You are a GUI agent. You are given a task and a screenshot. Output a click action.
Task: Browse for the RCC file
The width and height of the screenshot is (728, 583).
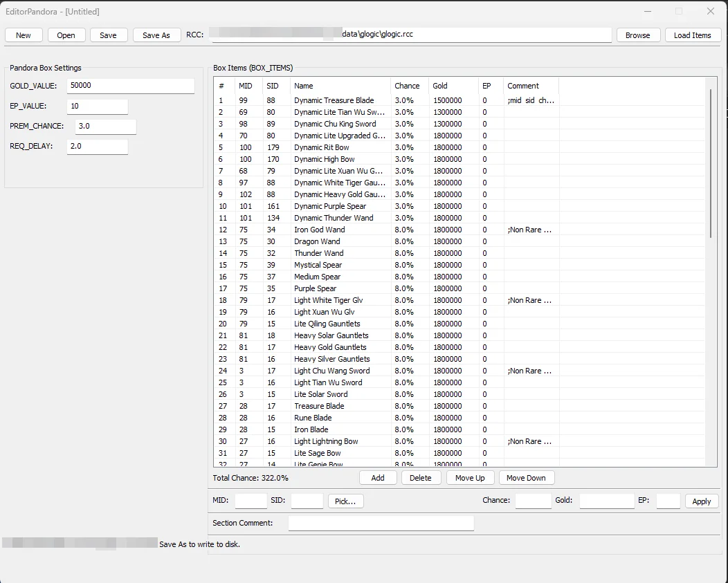(x=637, y=35)
